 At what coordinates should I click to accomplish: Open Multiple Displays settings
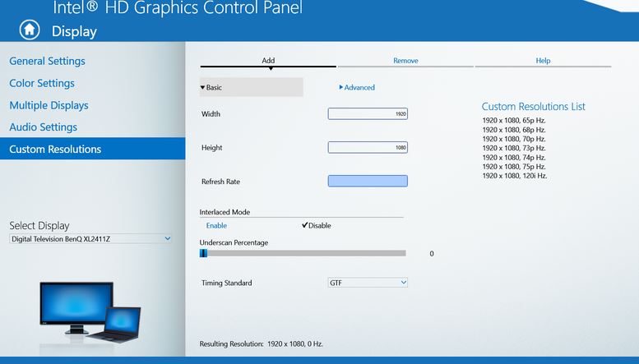coord(49,105)
